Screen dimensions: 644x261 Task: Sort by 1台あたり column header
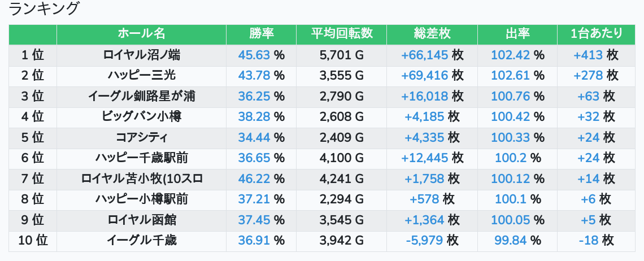point(597,34)
